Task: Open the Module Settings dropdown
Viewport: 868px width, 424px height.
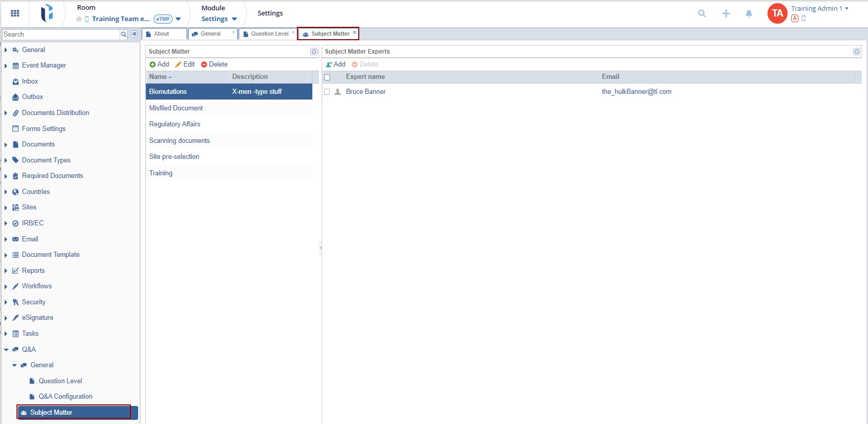Action: (219, 19)
